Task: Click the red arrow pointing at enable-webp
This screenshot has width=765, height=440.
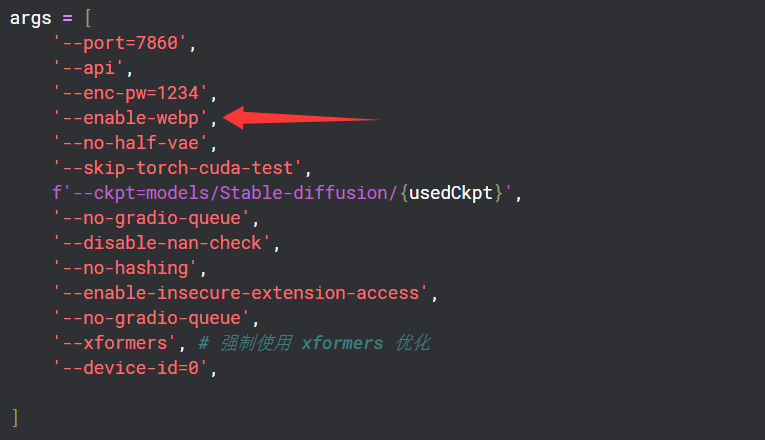Action: pos(300,118)
